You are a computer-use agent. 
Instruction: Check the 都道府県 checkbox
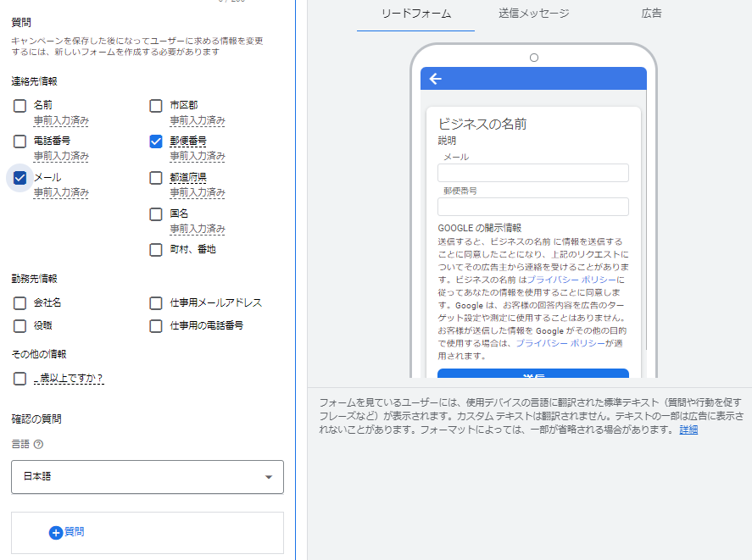[156, 178]
